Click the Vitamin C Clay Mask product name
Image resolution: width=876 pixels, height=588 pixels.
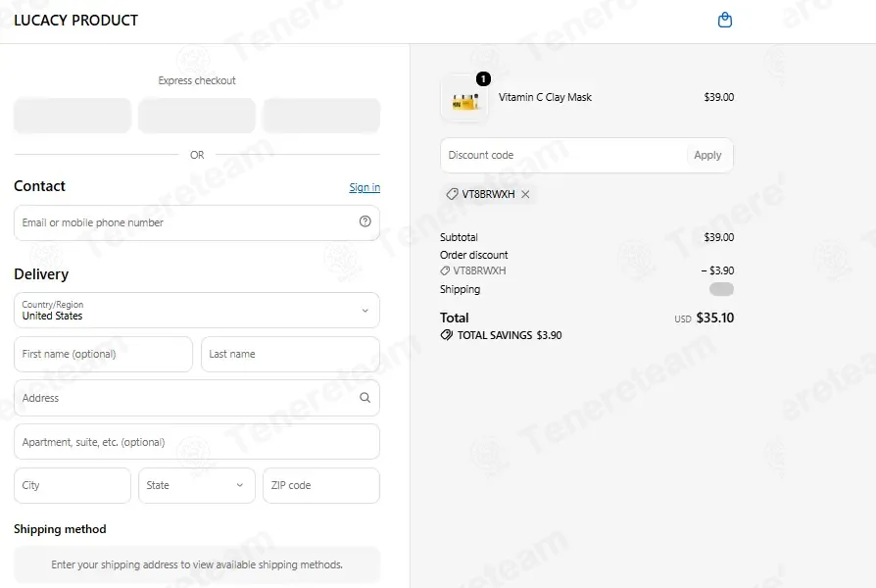pyautogui.click(x=545, y=97)
